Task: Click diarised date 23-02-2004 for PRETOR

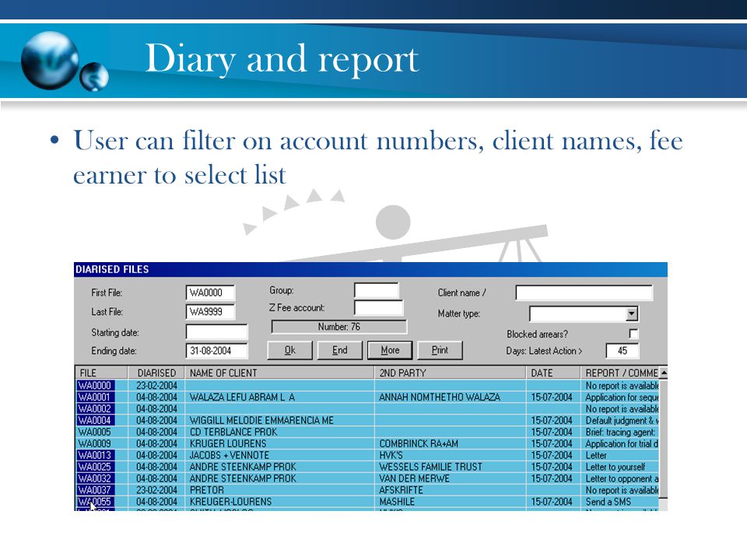Action: click(156, 490)
